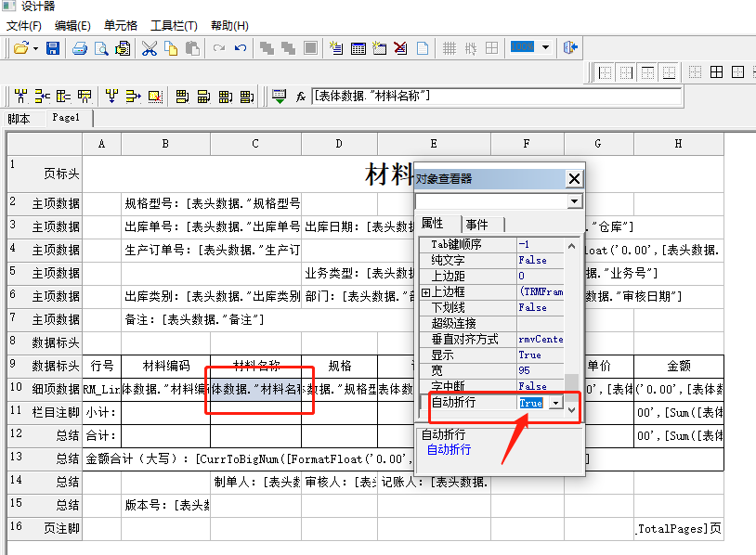
Task: Open the 编辑(E) menu
Action: 72,26
